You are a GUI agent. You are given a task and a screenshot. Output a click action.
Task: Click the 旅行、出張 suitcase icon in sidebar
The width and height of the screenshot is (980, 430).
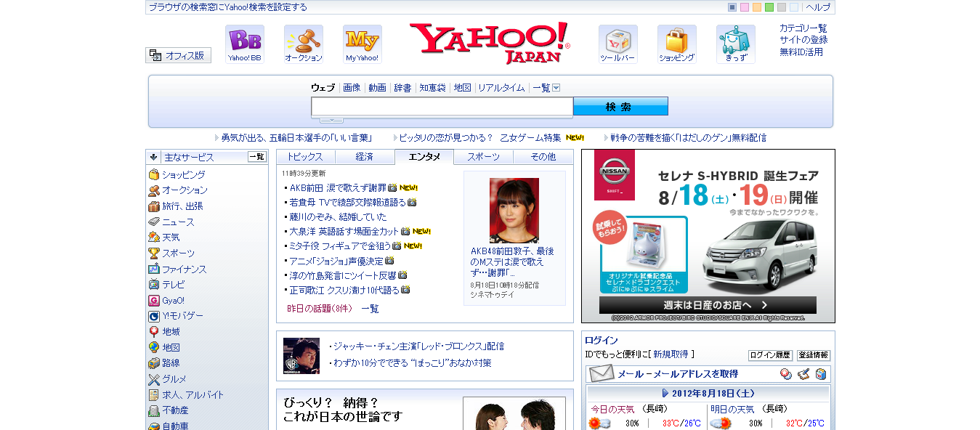pos(154,206)
